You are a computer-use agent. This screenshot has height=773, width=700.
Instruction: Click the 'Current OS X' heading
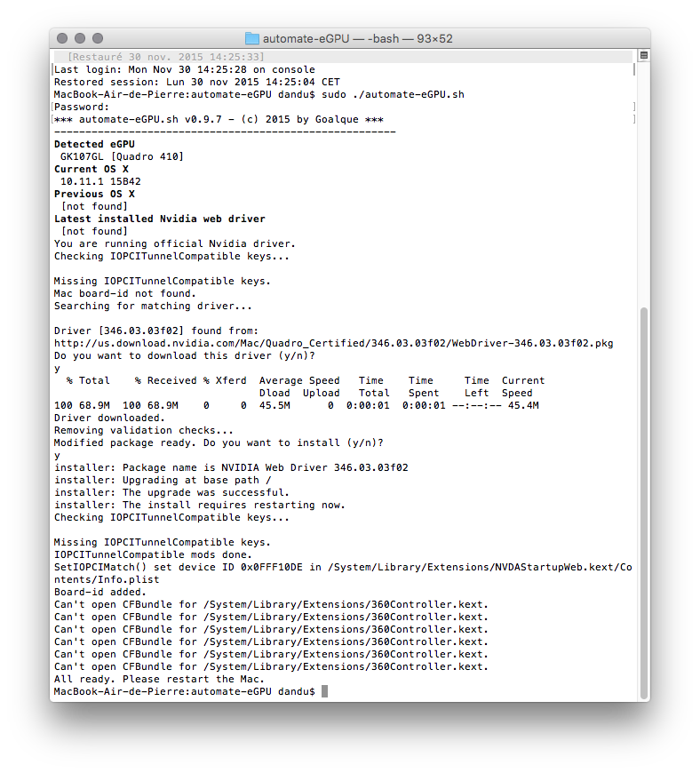click(x=91, y=169)
